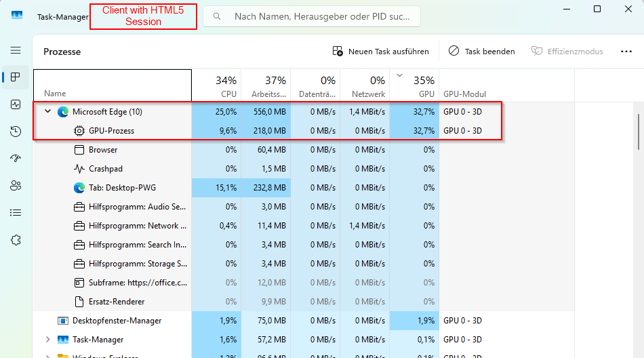Viewport: 644px width, 358px height.
Task: Click the 15,1% CPU value
Action: [226, 188]
